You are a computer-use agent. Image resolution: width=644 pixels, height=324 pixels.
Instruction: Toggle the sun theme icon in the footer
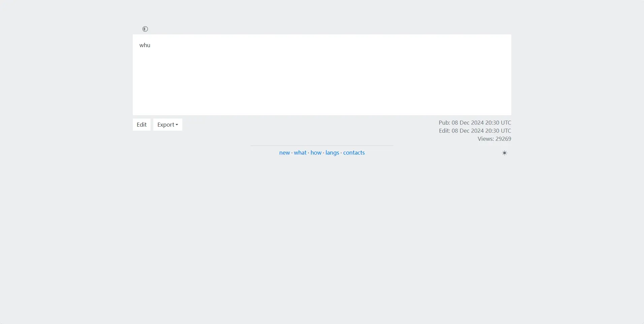point(504,153)
